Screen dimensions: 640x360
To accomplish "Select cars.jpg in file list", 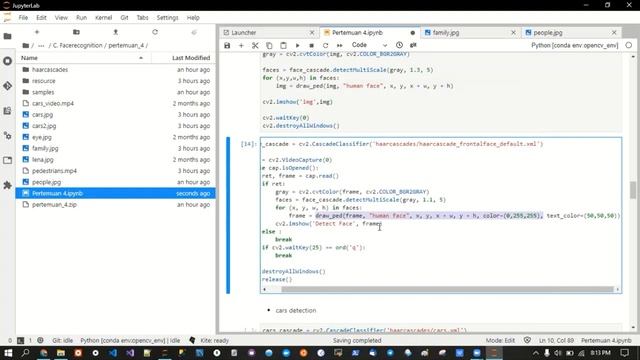I will [116, 115].
